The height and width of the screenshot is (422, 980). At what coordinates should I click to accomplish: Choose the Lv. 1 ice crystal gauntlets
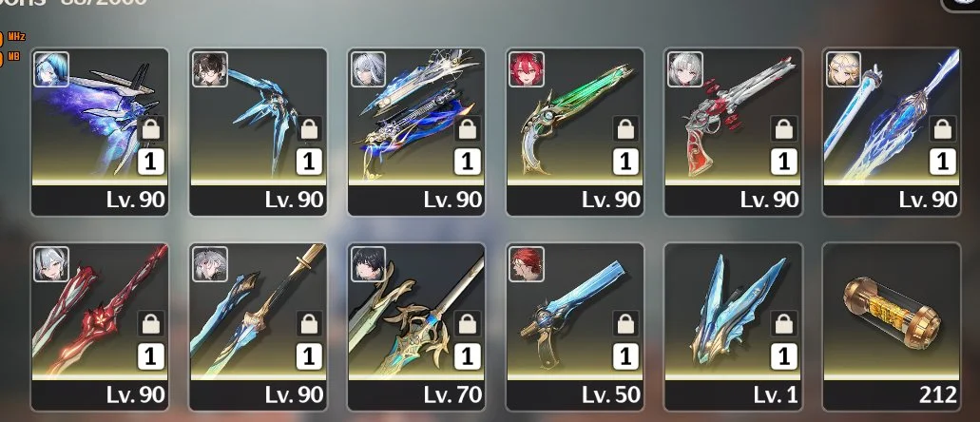click(733, 326)
